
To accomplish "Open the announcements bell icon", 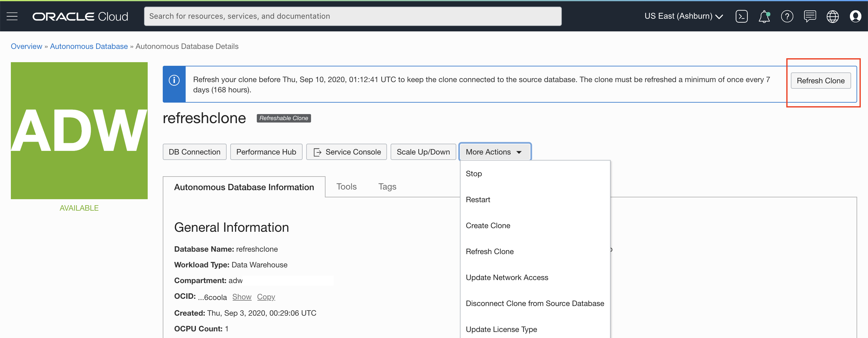I will (764, 16).
